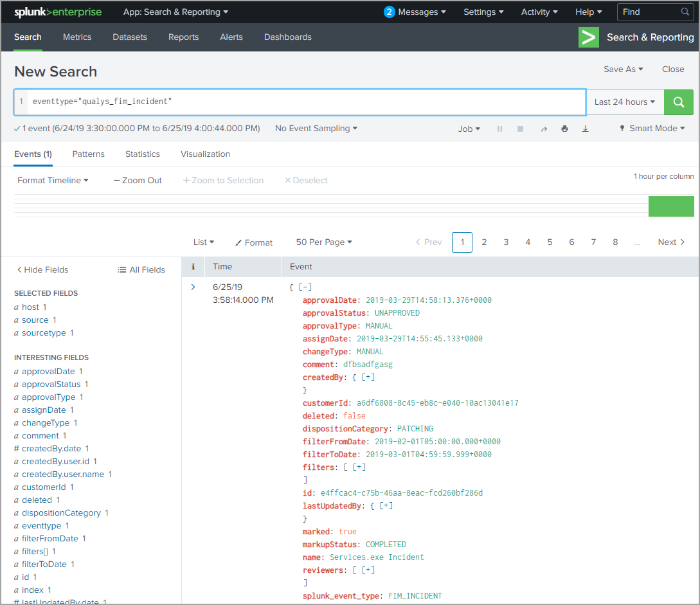This screenshot has width=700, height=605.
Task: Click the job stop icon
Action: (x=520, y=129)
